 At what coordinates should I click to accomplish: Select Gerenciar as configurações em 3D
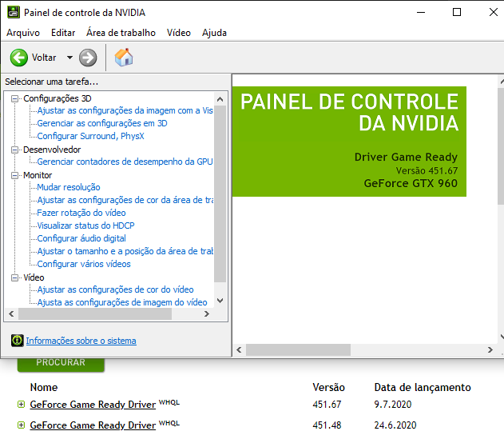102,123
